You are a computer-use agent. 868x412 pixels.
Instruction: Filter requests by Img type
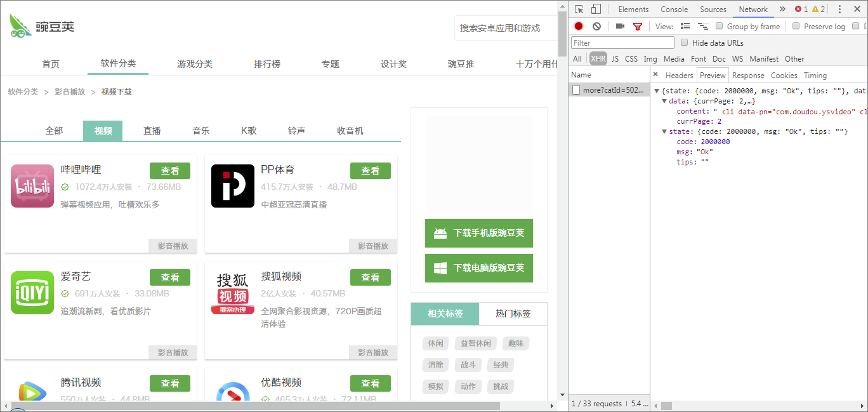tap(650, 58)
